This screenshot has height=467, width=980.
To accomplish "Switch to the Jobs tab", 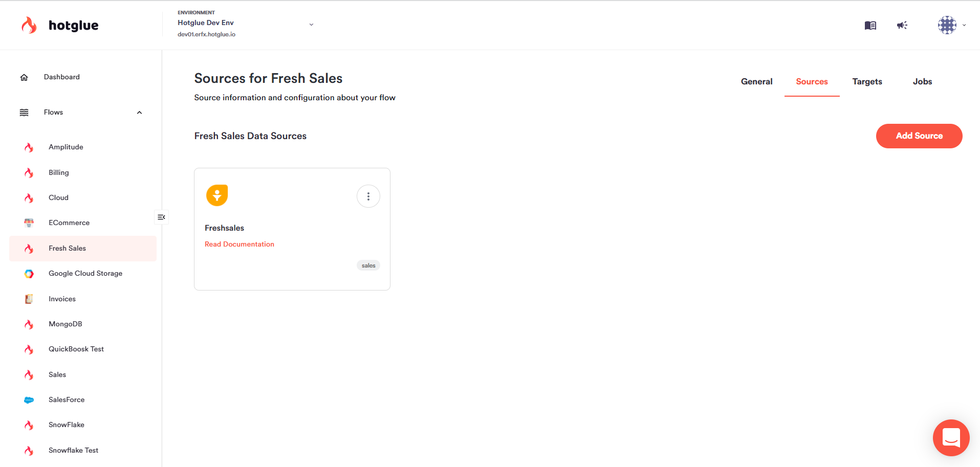I will pyautogui.click(x=922, y=82).
